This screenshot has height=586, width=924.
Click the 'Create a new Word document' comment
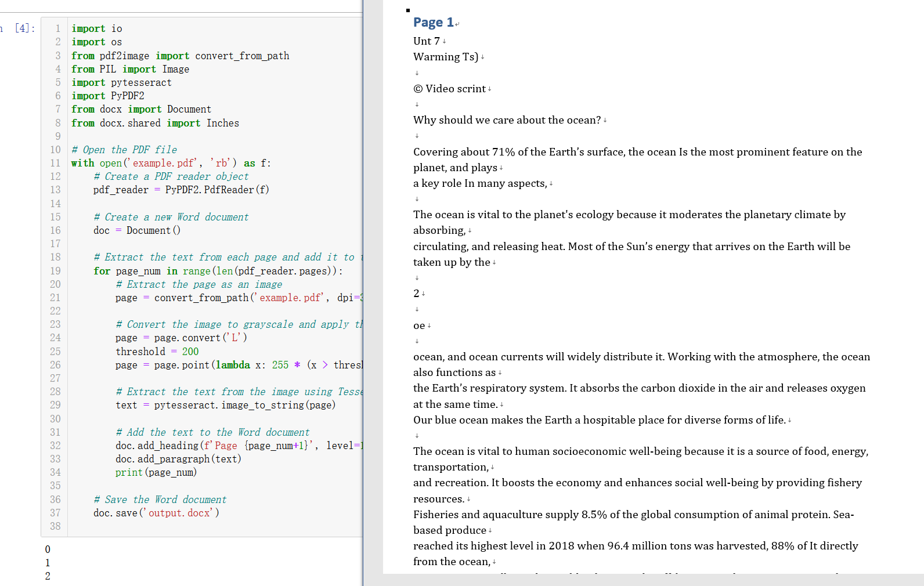click(x=171, y=217)
